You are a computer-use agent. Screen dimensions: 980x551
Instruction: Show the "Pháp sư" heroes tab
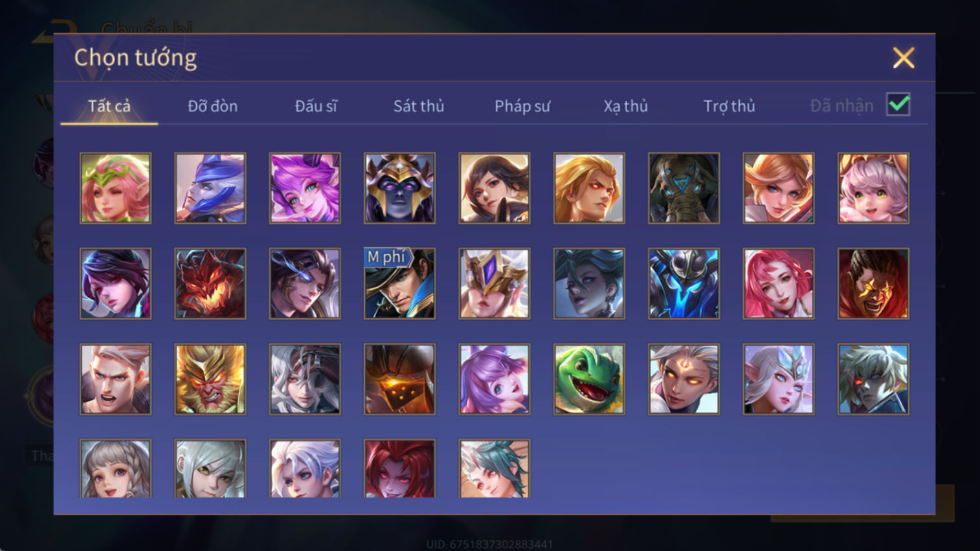coord(522,106)
